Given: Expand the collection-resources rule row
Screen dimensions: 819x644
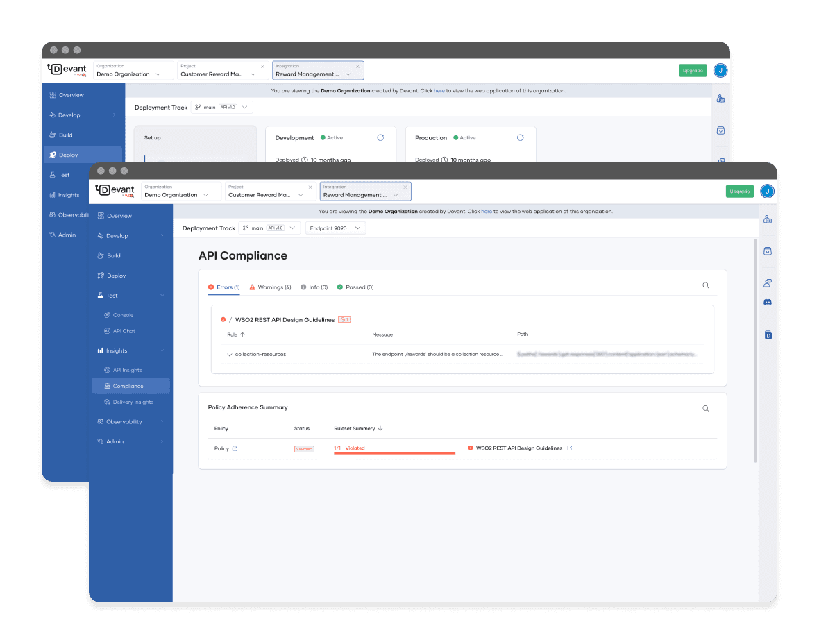Looking at the screenshot, I should pyautogui.click(x=230, y=355).
